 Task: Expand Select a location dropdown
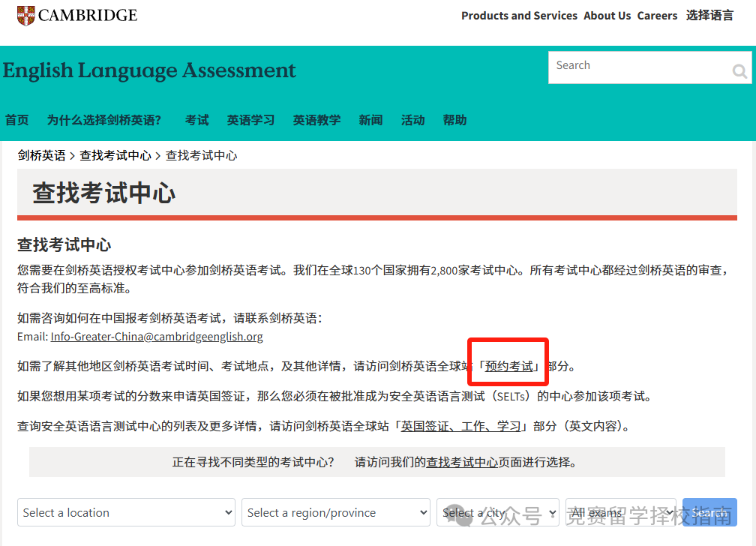[x=126, y=512]
